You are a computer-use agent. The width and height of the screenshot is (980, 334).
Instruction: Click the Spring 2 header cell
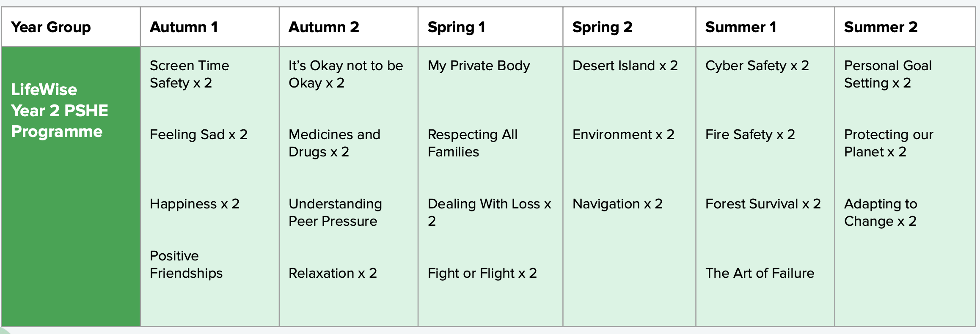click(x=602, y=27)
